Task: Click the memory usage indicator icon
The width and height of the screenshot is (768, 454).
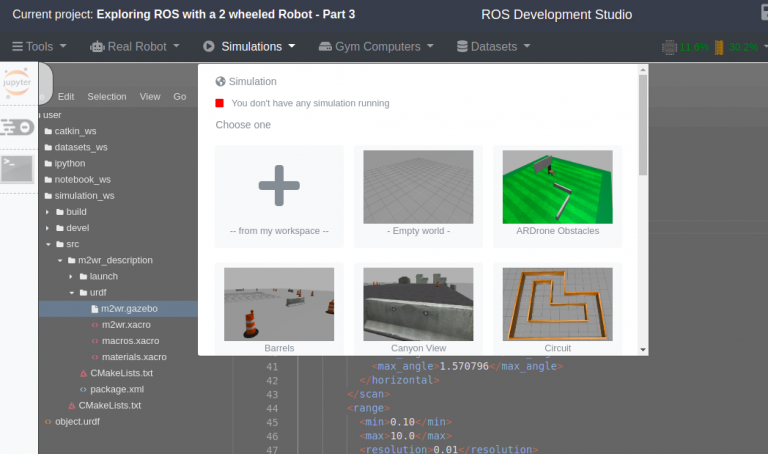Action: click(x=719, y=48)
